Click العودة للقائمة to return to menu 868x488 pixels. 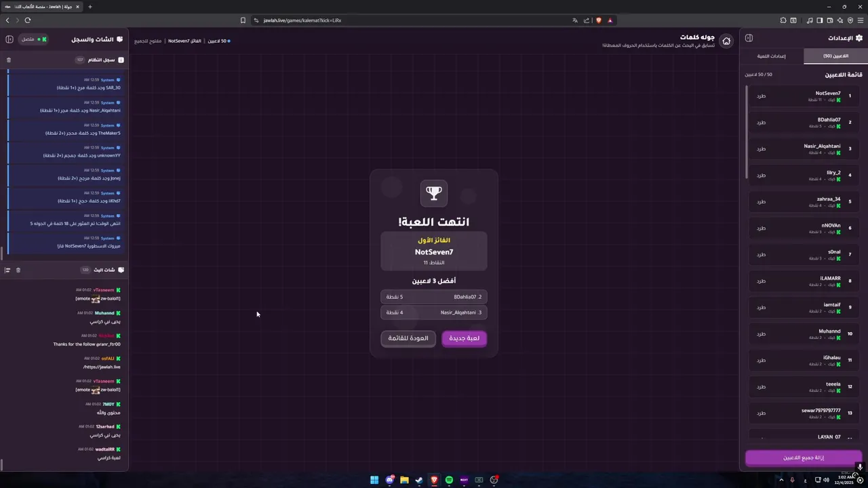[408, 338]
